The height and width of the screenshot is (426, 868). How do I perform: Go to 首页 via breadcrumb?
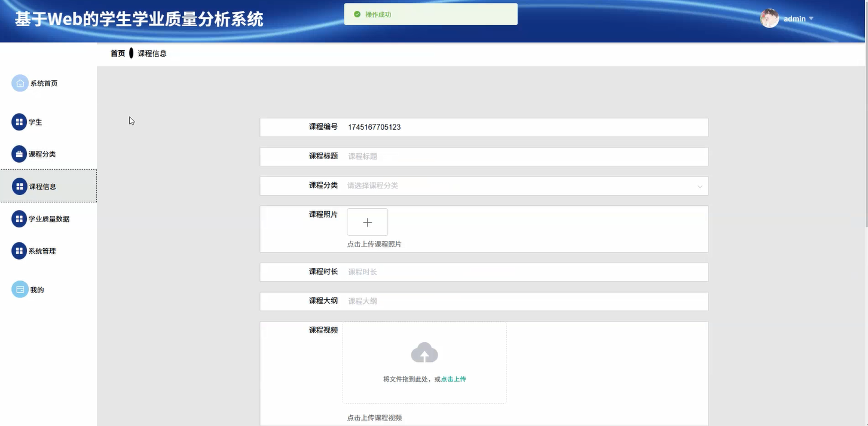coord(117,53)
